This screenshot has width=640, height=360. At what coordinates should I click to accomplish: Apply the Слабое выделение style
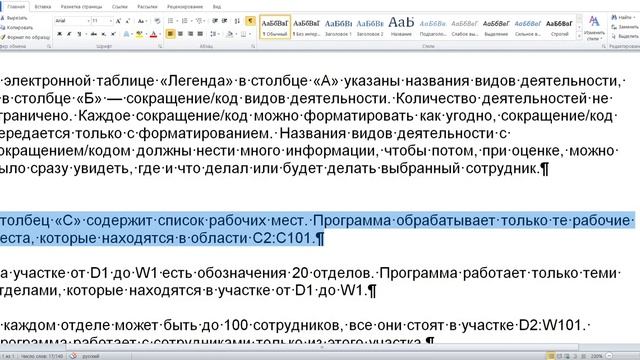(464, 27)
